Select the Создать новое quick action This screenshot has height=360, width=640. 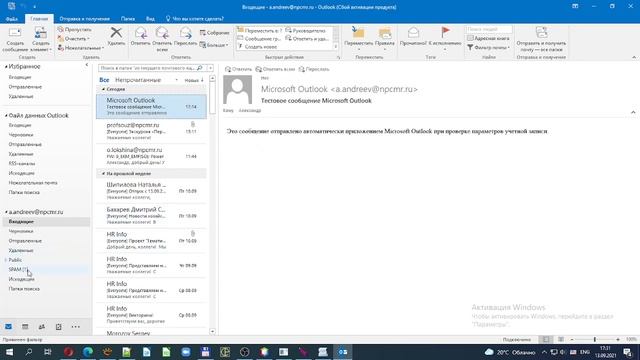click(x=257, y=47)
